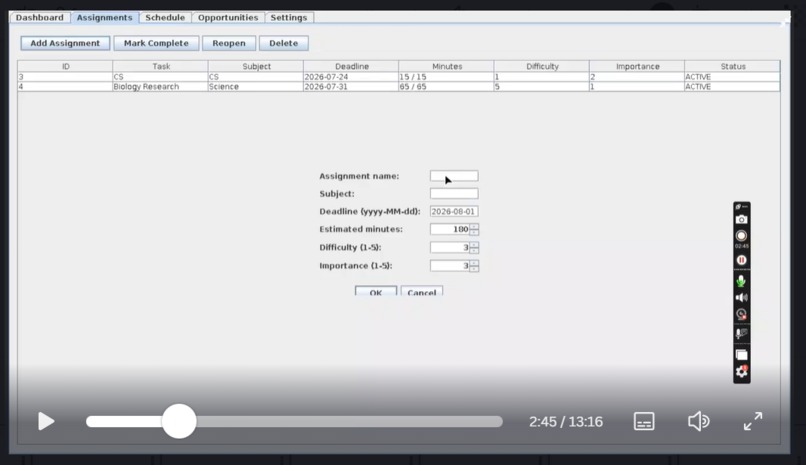Viewport: 806px width, 465px height.
Task: Mute the video volume
Action: pos(699,421)
